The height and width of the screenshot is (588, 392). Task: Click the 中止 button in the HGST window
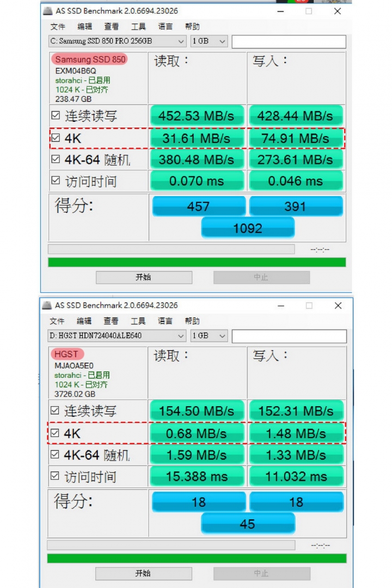click(261, 573)
